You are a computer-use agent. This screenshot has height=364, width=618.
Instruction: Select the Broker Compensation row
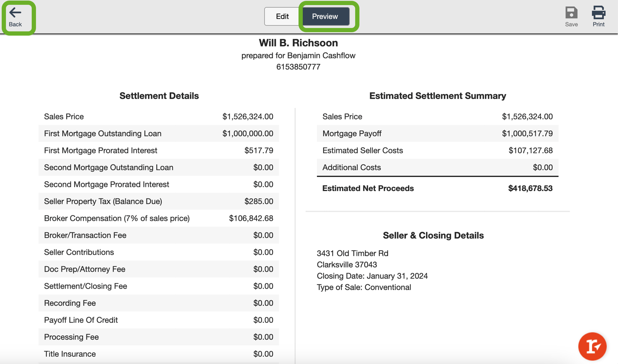(x=158, y=218)
